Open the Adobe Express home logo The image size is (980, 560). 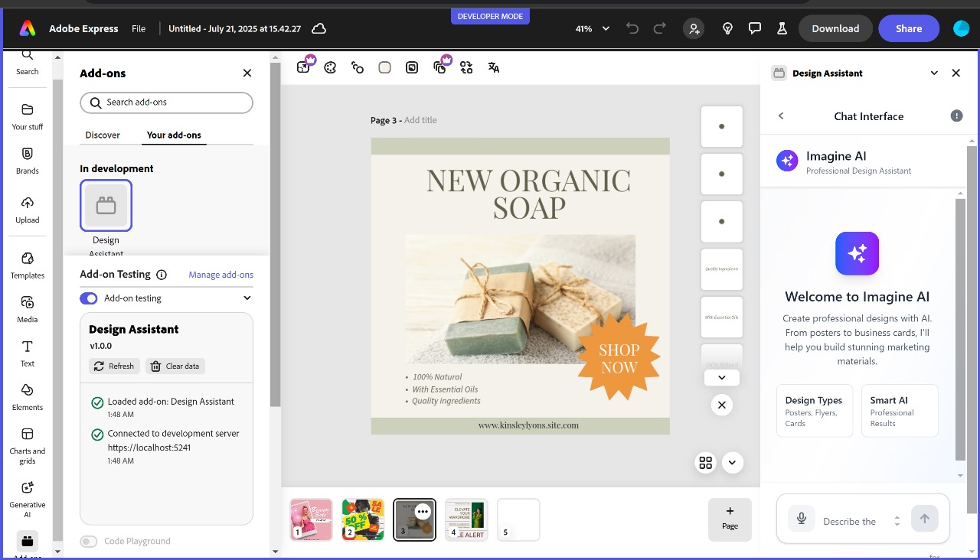pyautogui.click(x=28, y=28)
